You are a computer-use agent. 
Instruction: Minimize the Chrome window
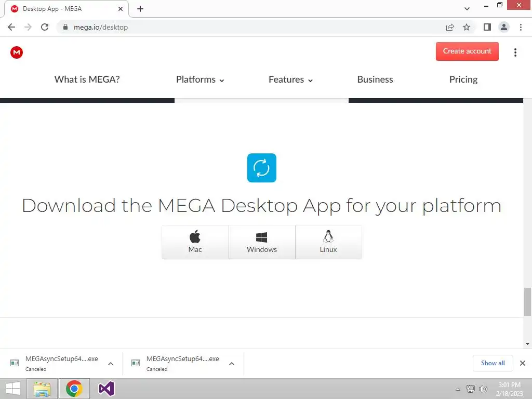pyautogui.click(x=486, y=5)
